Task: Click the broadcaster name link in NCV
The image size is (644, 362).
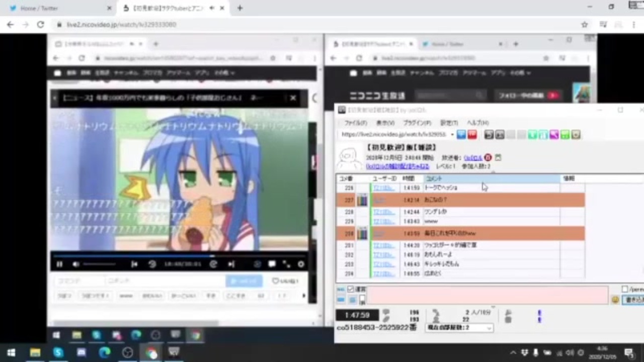Action: point(472,158)
